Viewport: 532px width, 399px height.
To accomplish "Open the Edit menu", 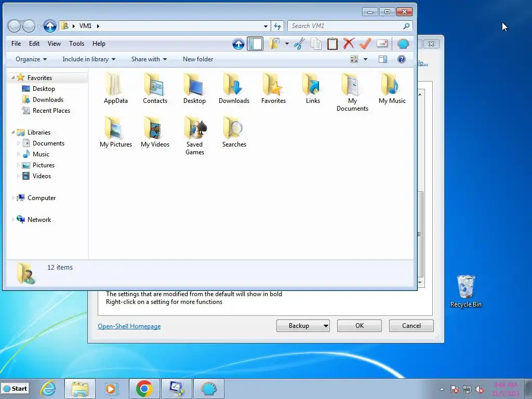I will coord(34,44).
